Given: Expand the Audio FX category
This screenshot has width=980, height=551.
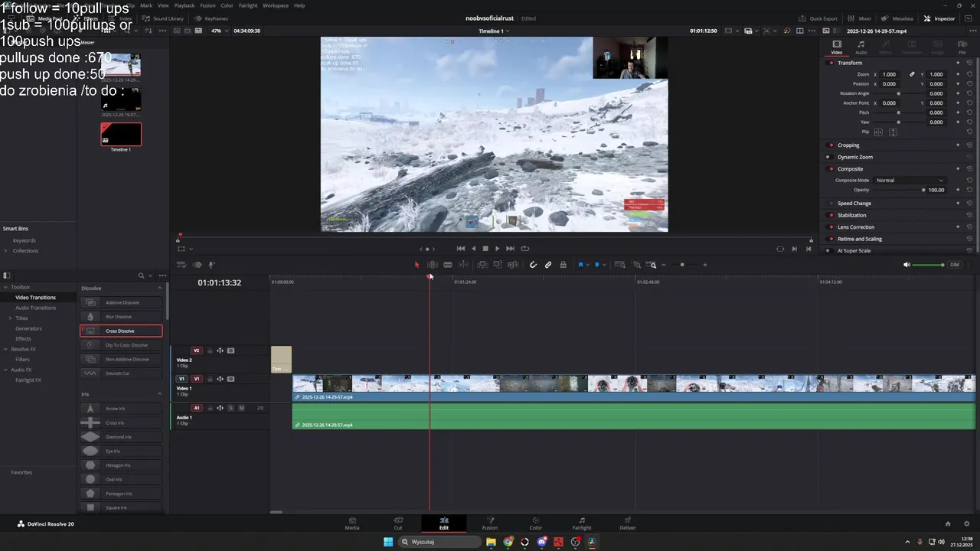Looking at the screenshot, I should (x=5, y=370).
